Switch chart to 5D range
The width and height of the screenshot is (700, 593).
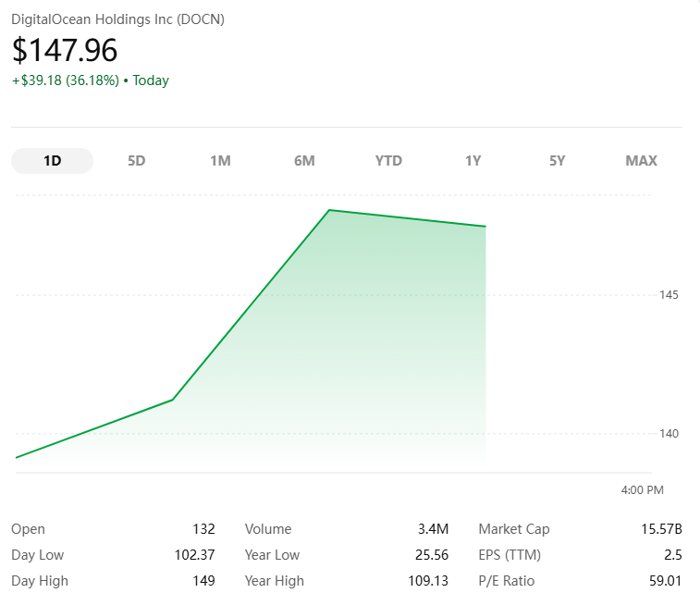136,161
